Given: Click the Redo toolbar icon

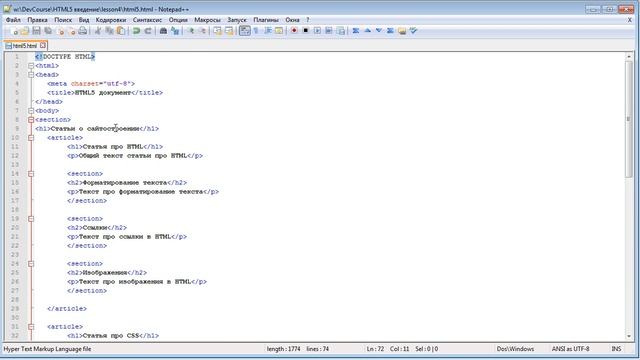Looking at the screenshot, I should [148, 31].
